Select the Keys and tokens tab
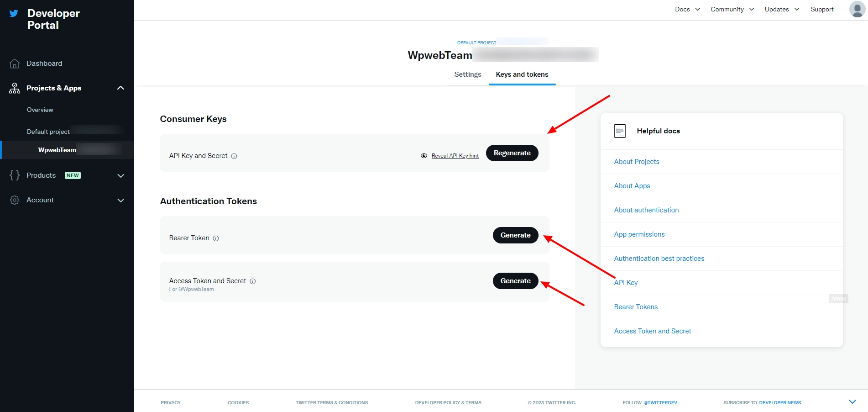Viewport: 868px width, 412px height. click(x=522, y=74)
